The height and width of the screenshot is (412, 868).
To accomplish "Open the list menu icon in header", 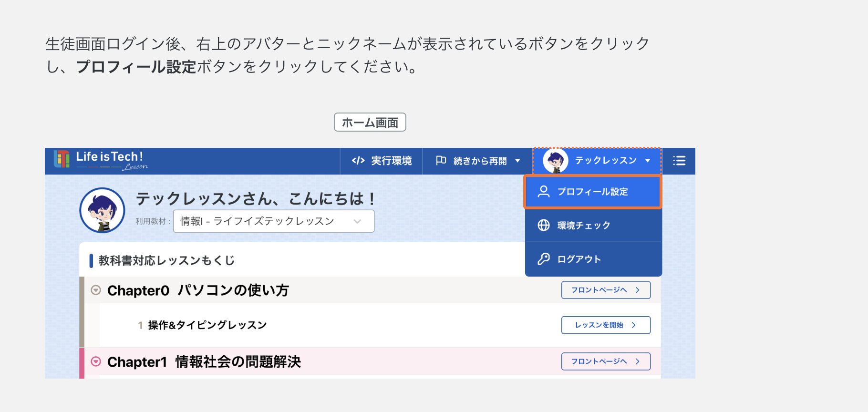I will pyautogui.click(x=679, y=161).
